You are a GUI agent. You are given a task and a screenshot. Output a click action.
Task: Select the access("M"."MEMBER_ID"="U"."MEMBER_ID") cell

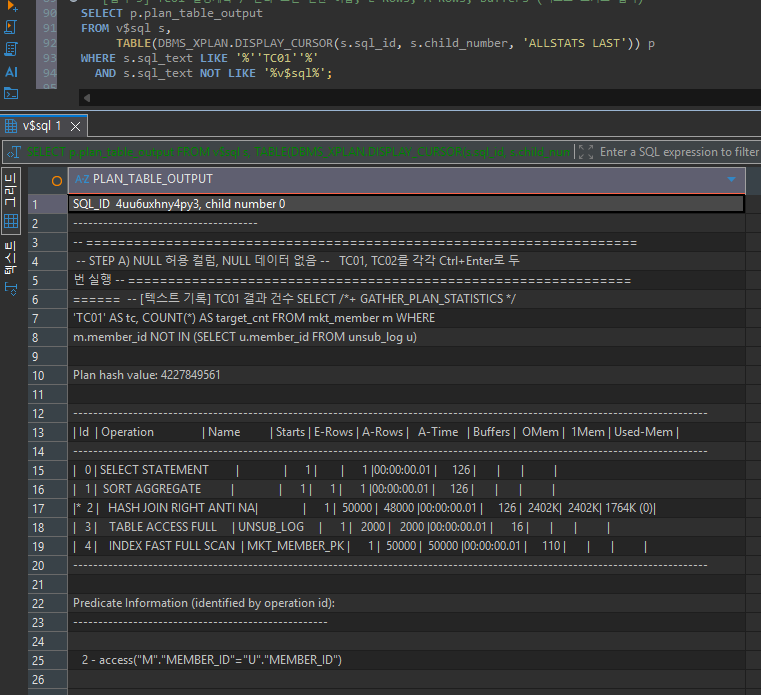coord(407,660)
